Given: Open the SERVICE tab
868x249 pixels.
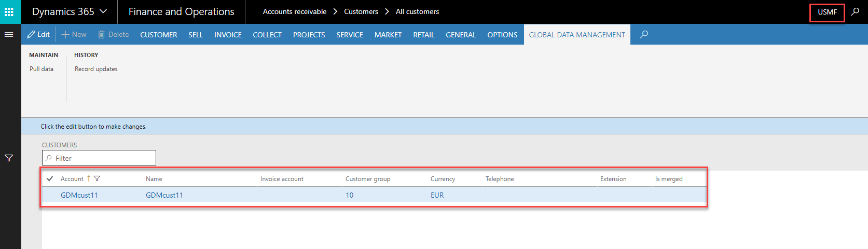Looking at the screenshot, I should [350, 35].
